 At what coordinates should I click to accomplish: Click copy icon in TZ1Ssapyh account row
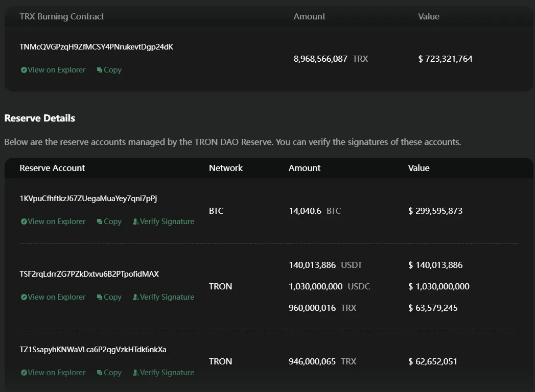[100, 373]
